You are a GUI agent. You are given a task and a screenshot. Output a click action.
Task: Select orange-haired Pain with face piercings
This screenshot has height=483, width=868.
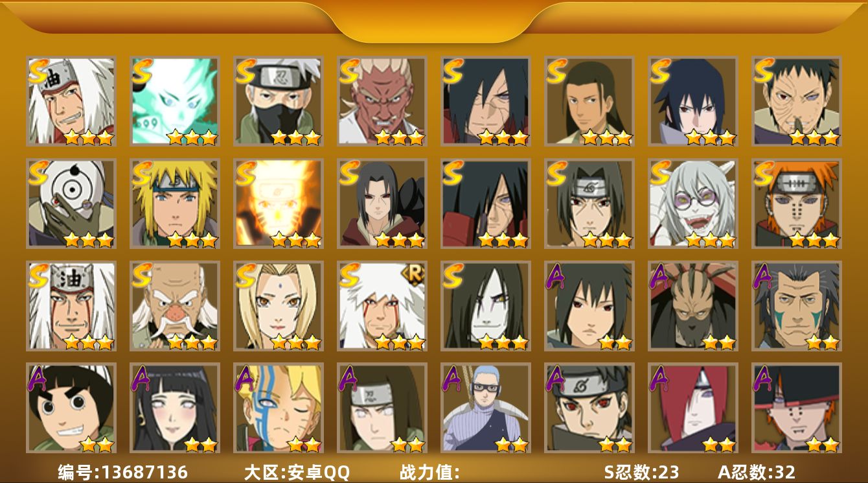(797, 204)
